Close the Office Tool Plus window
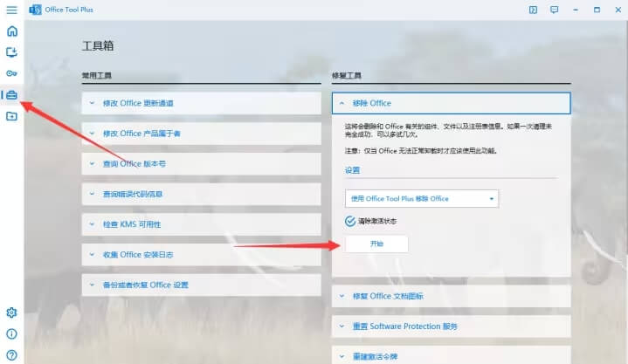This screenshot has height=364, width=628. click(618, 10)
